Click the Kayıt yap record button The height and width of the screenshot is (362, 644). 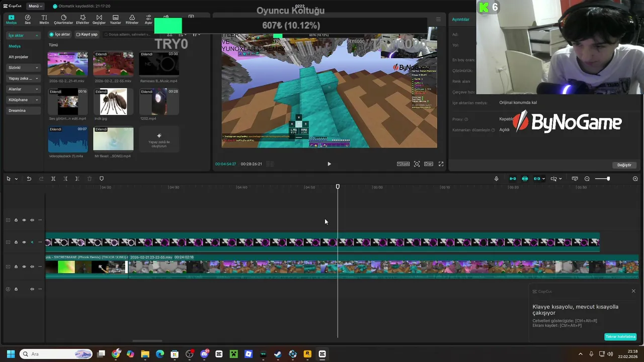point(87,34)
